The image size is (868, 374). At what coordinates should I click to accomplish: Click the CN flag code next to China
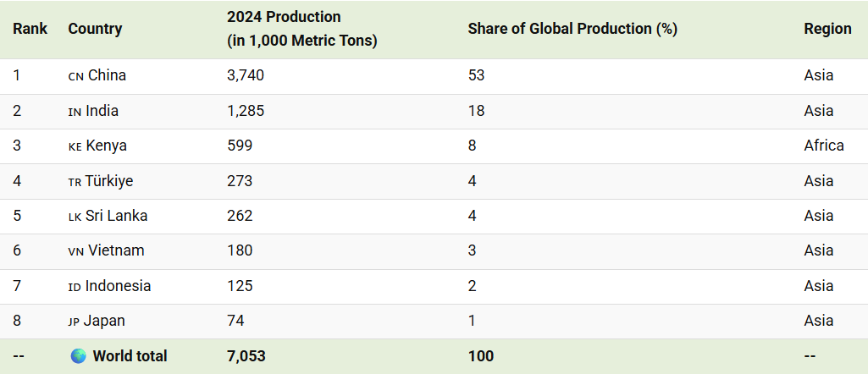76,76
